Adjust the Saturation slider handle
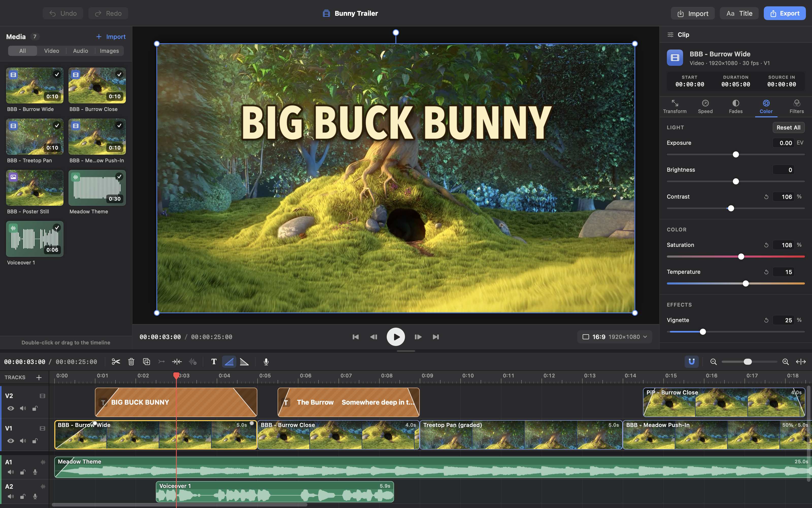The height and width of the screenshot is (508, 812). (x=741, y=257)
